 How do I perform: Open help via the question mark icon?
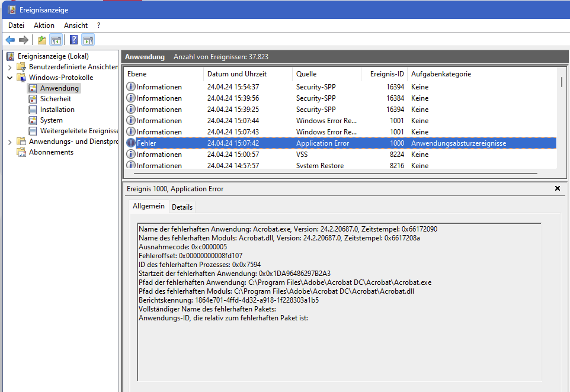(73, 40)
